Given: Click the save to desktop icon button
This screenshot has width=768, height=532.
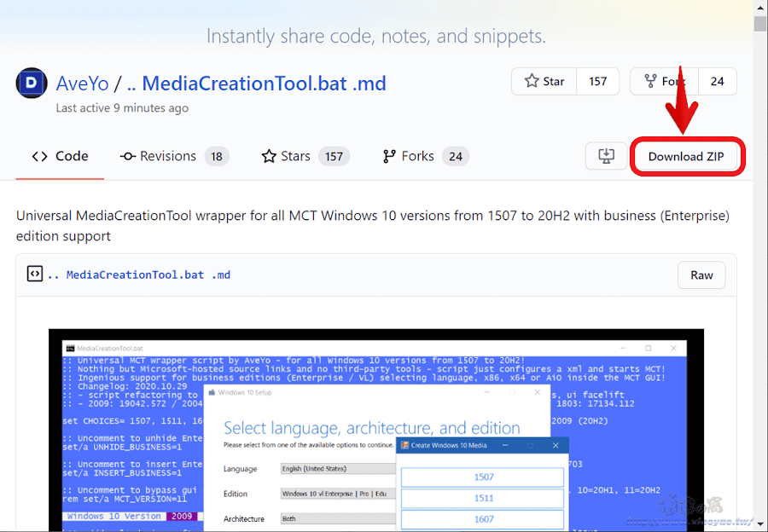Looking at the screenshot, I should 607,156.
